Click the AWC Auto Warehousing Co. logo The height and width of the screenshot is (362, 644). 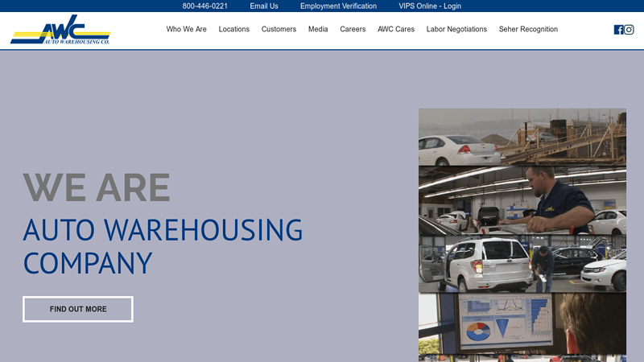click(60, 30)
